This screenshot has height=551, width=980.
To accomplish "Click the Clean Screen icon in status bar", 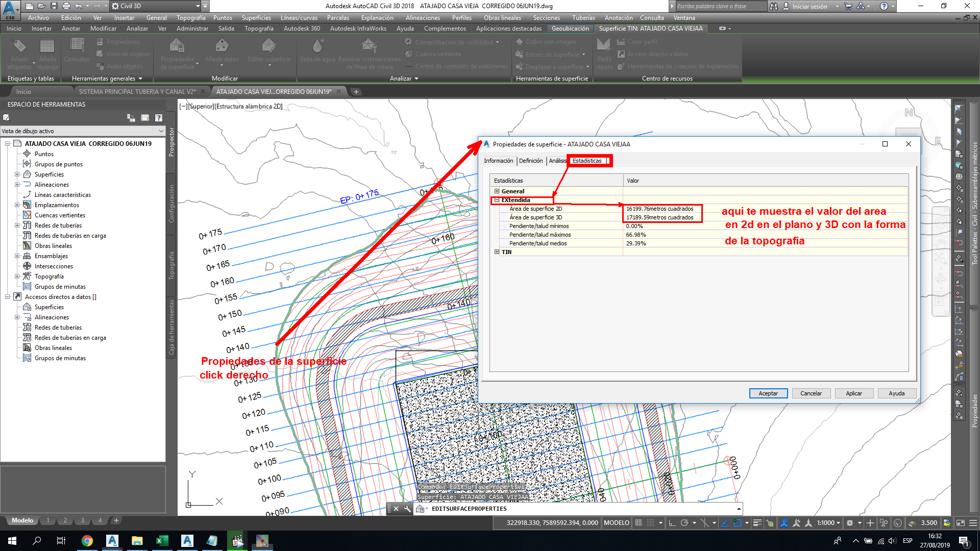I will (960, 523).
